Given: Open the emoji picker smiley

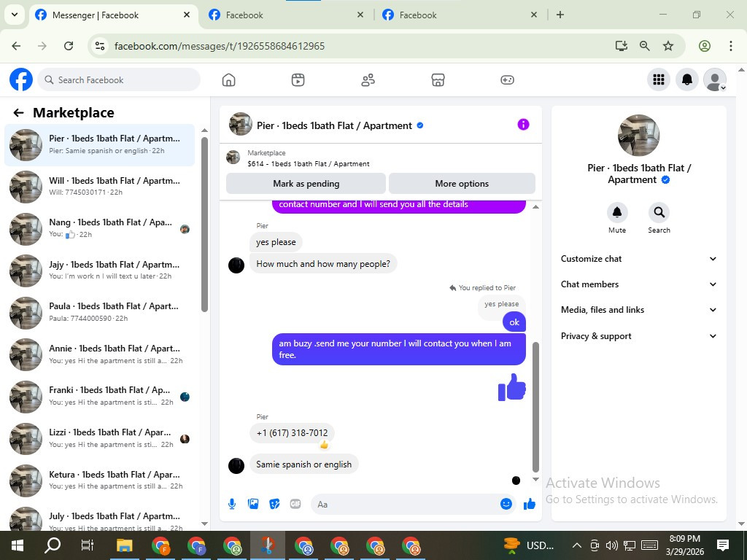Looking at the screenshot, I should (506, 504).
